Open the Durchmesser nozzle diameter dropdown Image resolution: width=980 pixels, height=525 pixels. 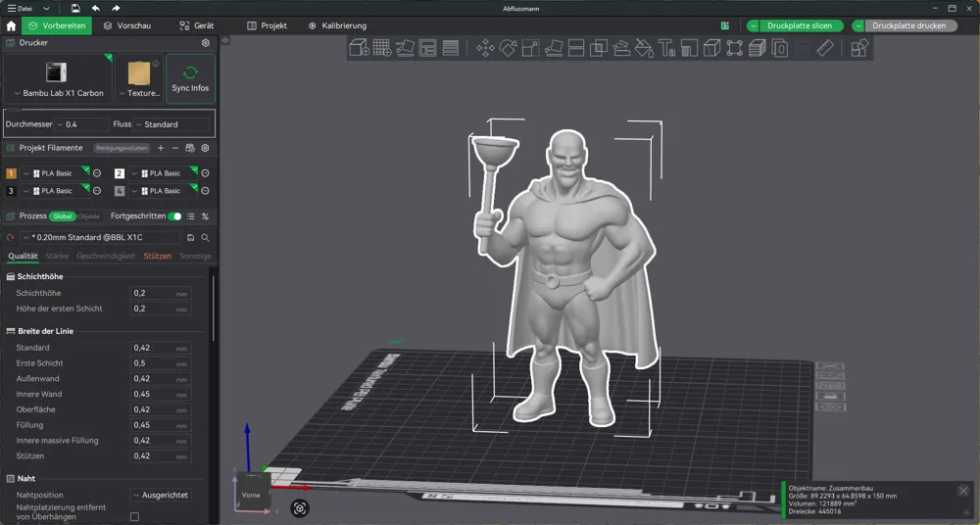point(82,124)
